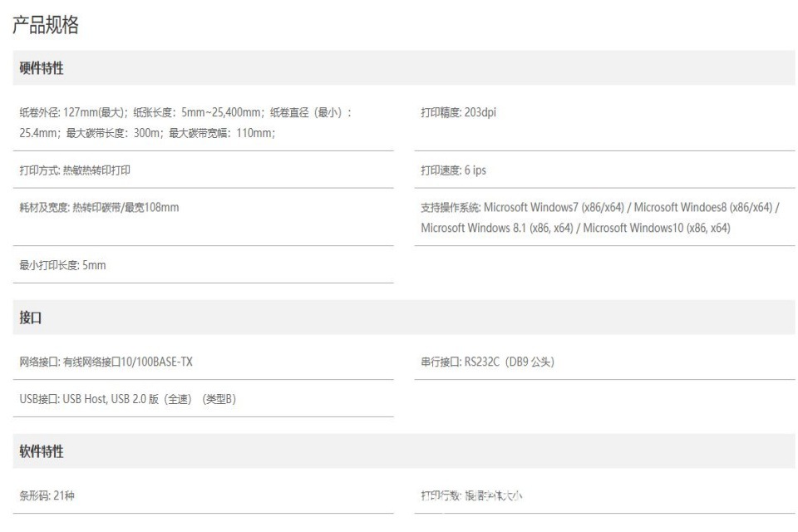This screenshot has height=532, width=798.
Task: Click the 最小打印长度 5mm entry
Action: [x=62, y=266]
